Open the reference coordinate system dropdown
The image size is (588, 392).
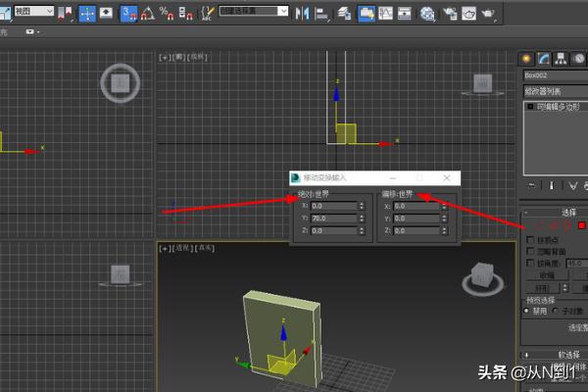point(33,11)
